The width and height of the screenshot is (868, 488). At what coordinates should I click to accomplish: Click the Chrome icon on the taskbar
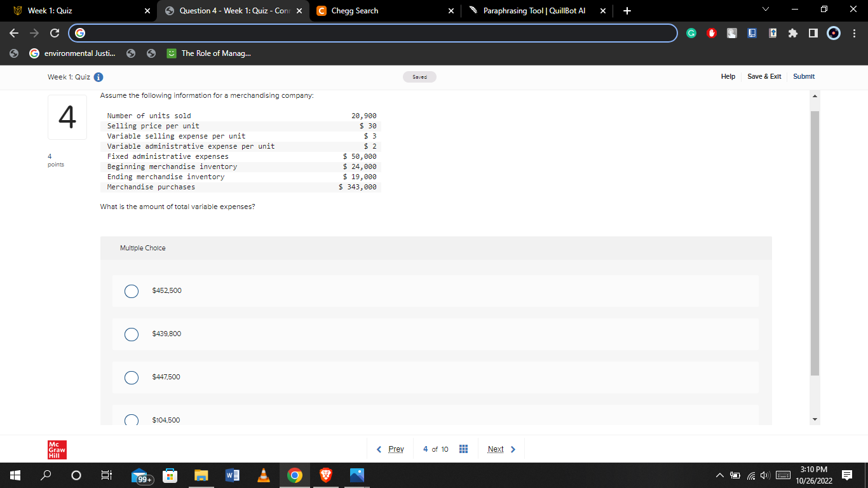point(294,475)
